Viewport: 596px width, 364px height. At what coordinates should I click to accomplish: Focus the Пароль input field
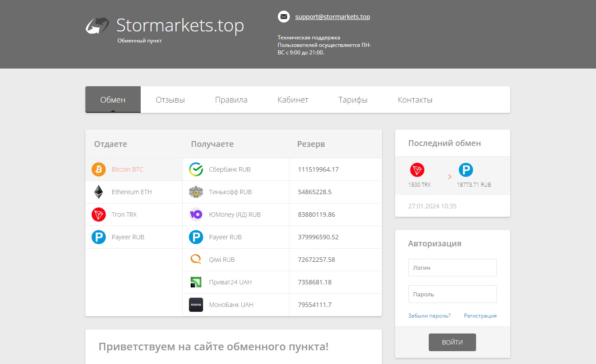point(452,294)
